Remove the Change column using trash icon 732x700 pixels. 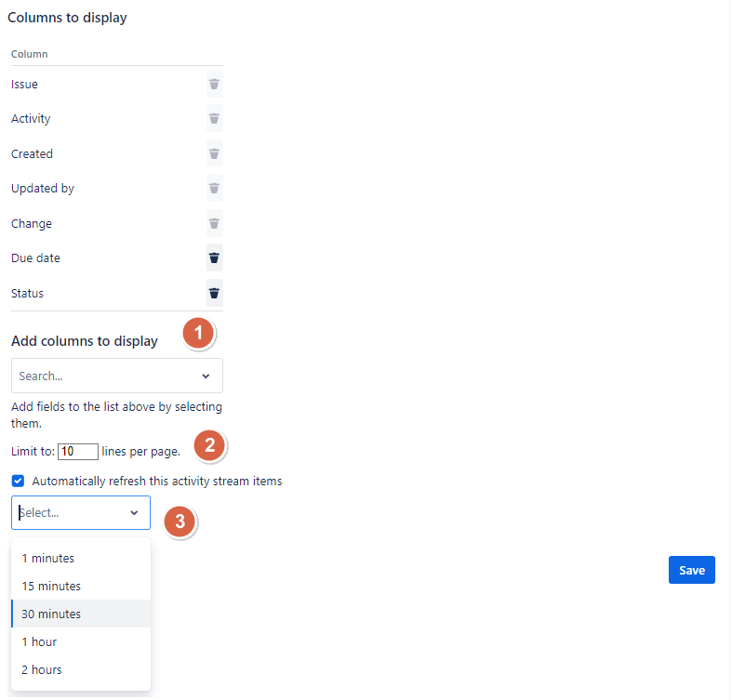pyautogui.click(x=214, y=224)
